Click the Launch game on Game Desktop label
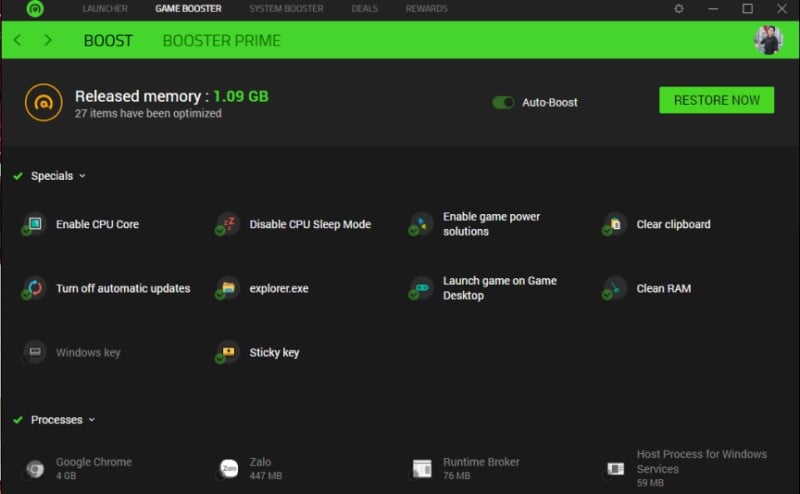Viewport: 800px width, 494px height. point(500,288)
